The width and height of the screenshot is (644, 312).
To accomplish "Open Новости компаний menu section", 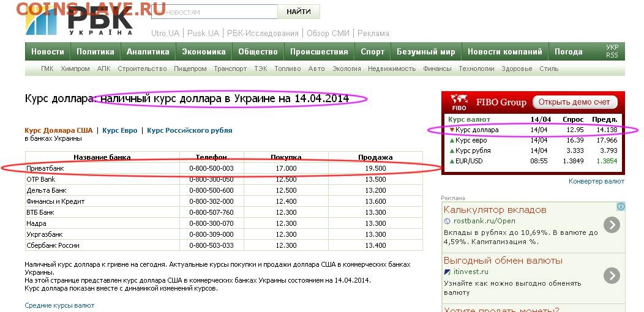I will (505, 52).
